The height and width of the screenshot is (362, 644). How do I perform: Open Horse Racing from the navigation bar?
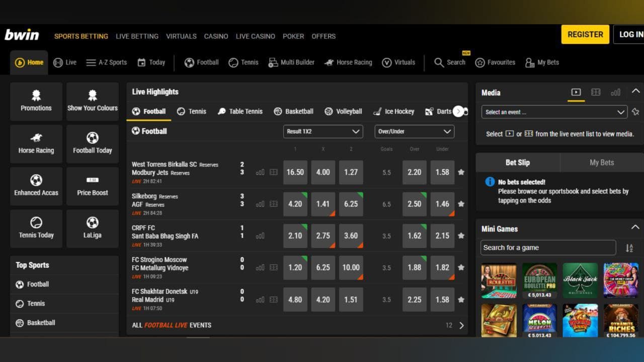pos(348,62)
